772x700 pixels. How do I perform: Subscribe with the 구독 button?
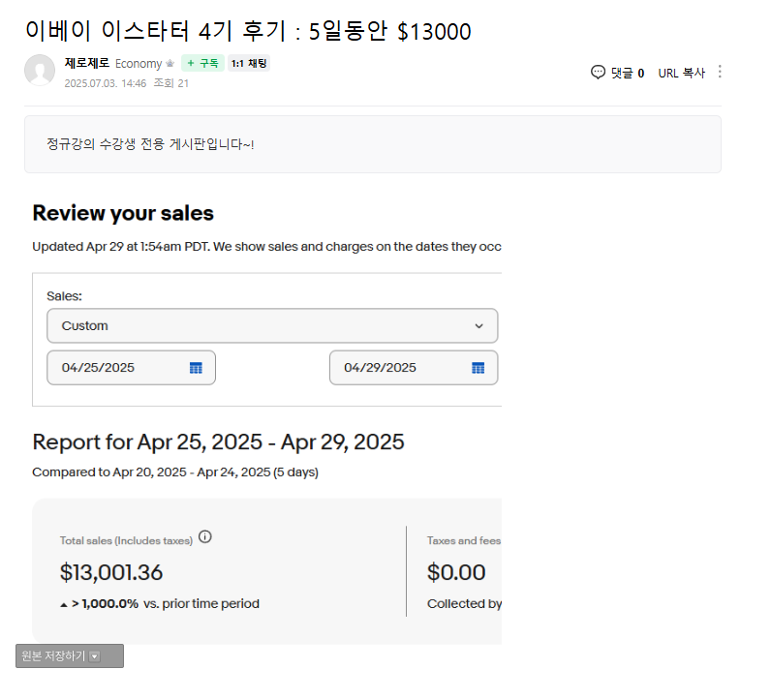click(202, 63)
